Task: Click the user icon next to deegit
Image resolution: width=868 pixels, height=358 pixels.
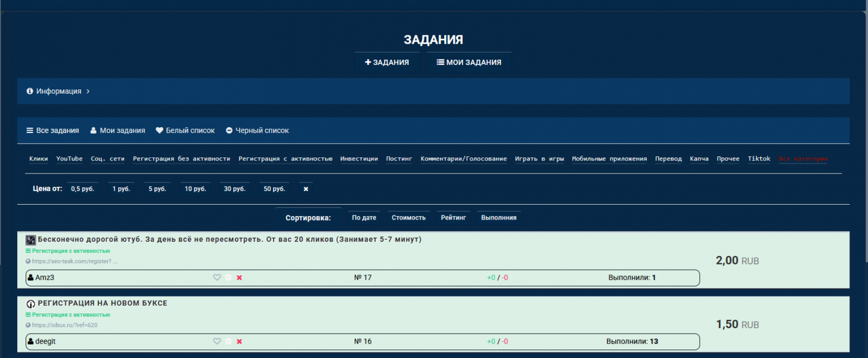Action: click(30, 341)
